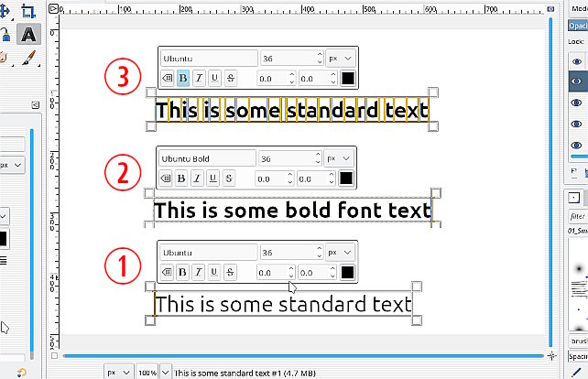This screenshot has width=588, height=379.
Task: Click inside the 'This is some bold font text' box
Action: 292,210
